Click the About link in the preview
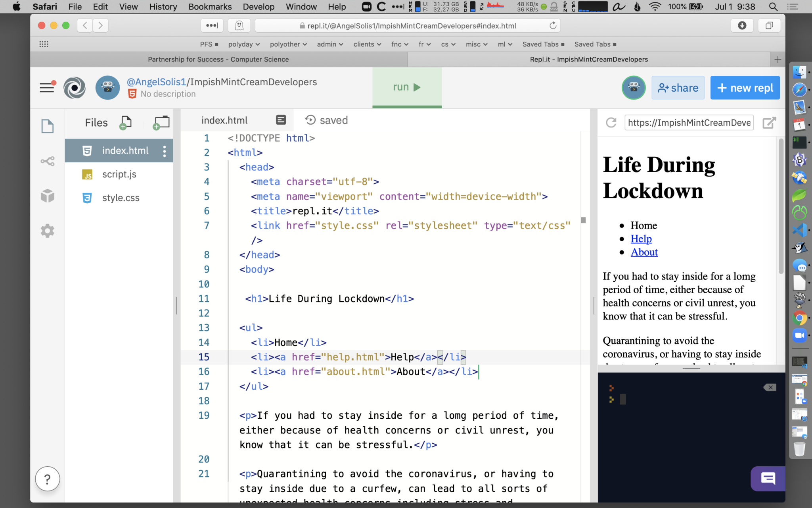The width and height of the screenshot is (812, 508). tap(644, 252)
